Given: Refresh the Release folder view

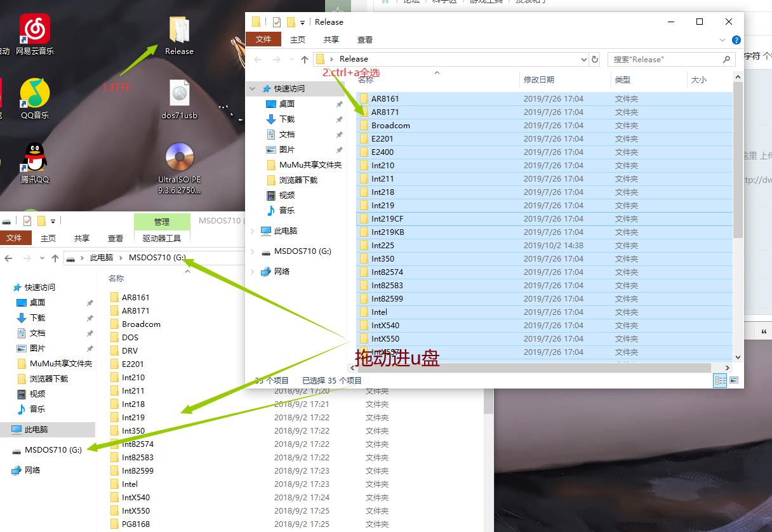Looking at the screenshot, I should pos(595,59).
